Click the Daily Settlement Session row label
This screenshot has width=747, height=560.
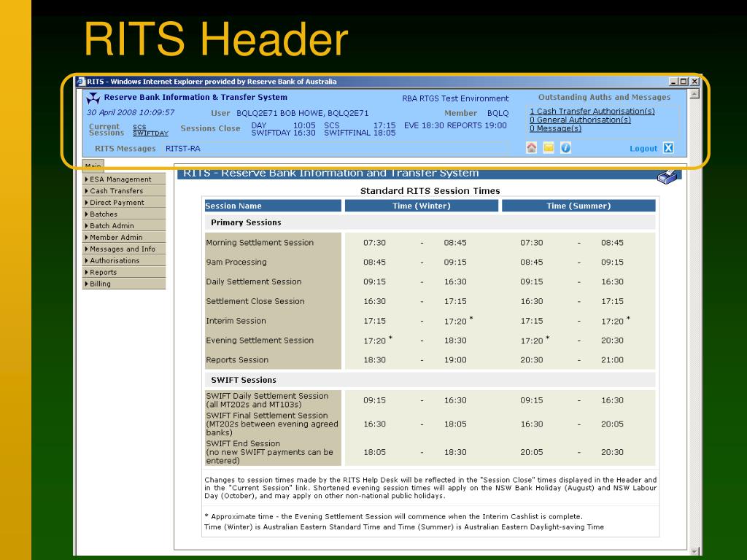(x=253, y=281)
